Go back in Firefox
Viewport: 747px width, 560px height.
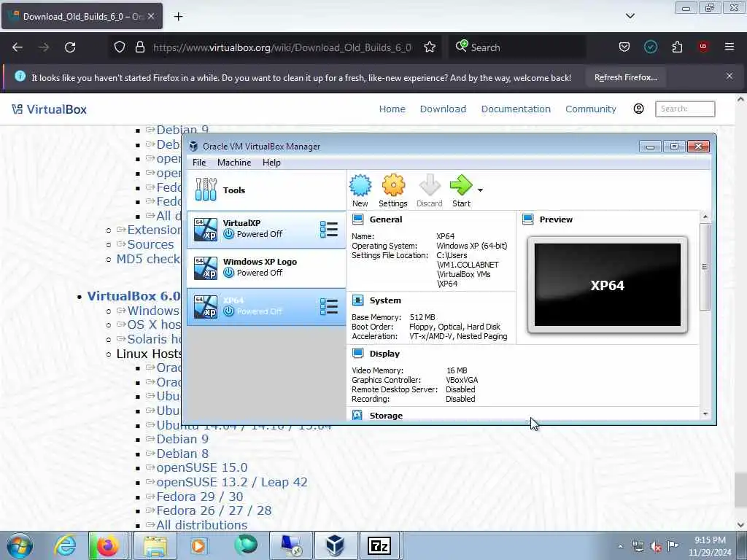pyautogui.click(x=18, y=47)
